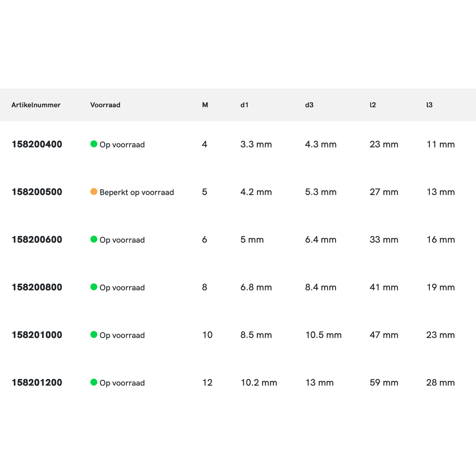The height and width of the screenshot is (476, 476).
Task: Open article number 158200400
Action: (37, 144)
